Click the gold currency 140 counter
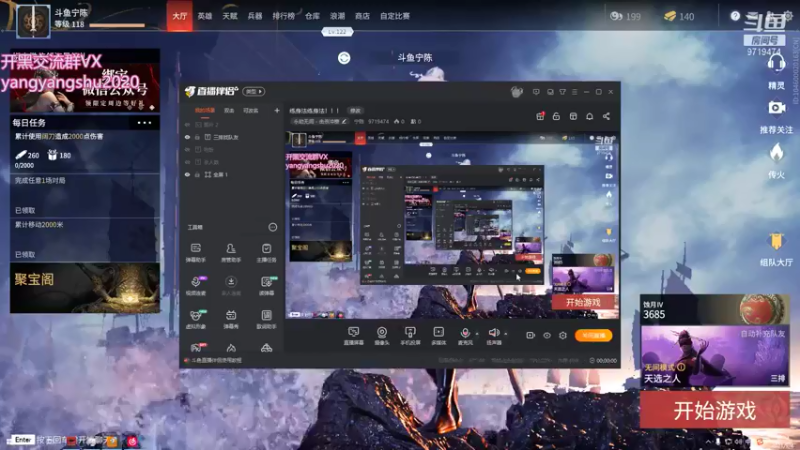 pos(679,16)
